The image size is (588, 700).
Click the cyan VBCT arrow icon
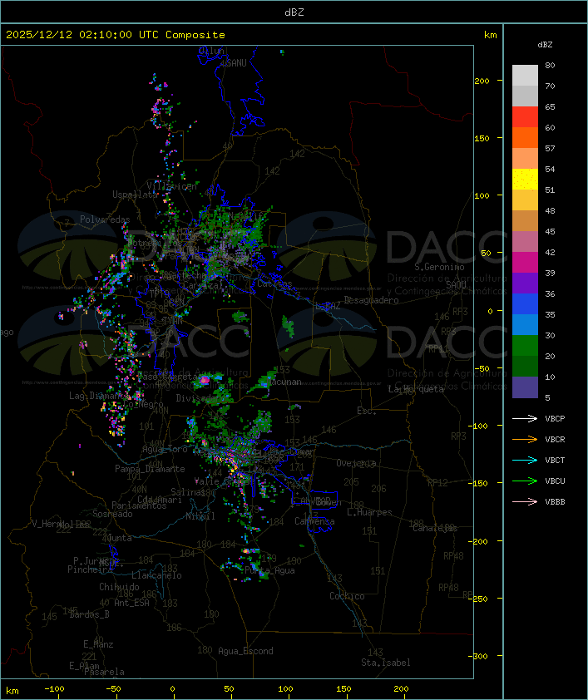[525, 460]
